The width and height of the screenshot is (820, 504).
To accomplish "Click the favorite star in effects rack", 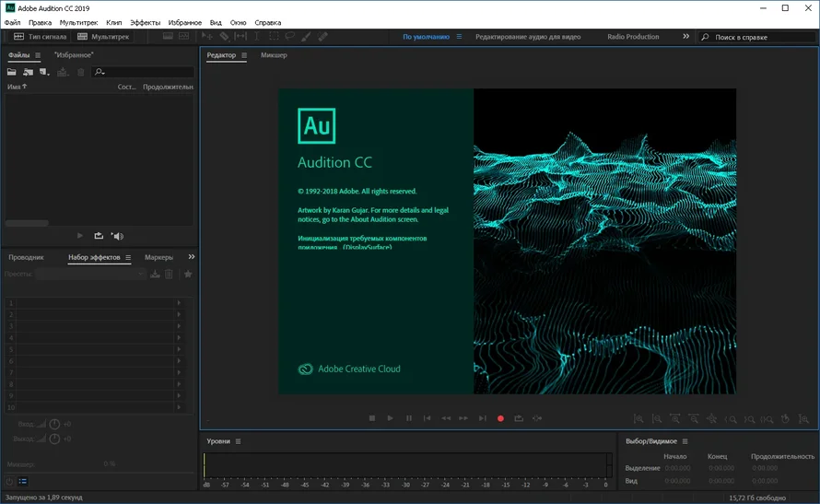I will coord(188,274).
